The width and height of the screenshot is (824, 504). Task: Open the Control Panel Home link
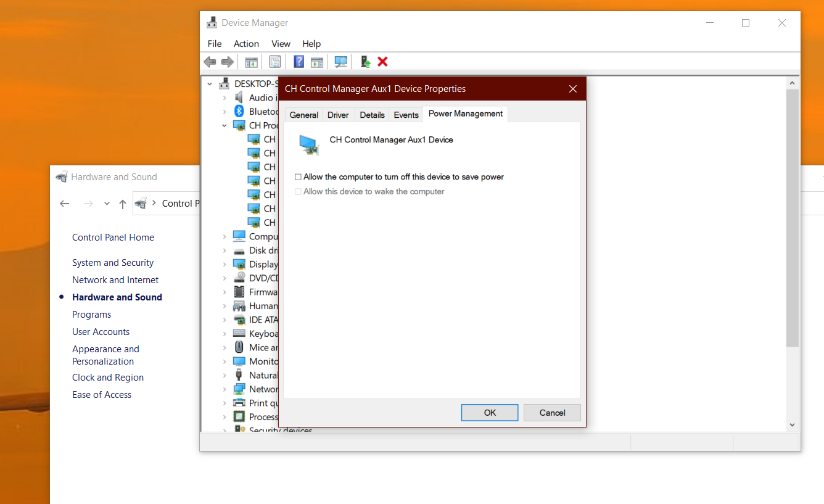pyautogui.click(x=113, y=238)
